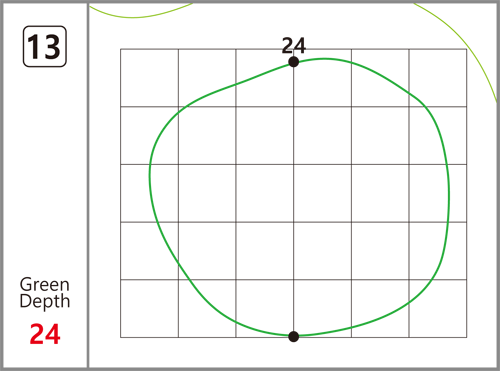The height and width of the screenshot is (371, 500).
Task: Select the black dot at green's top edge
Action: point(293,62)
